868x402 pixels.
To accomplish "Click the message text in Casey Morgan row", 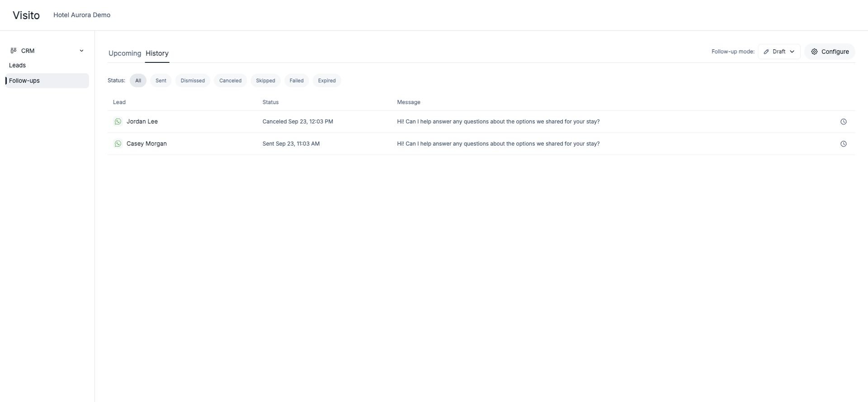I will pyautogui.click(x=498, y=144).
